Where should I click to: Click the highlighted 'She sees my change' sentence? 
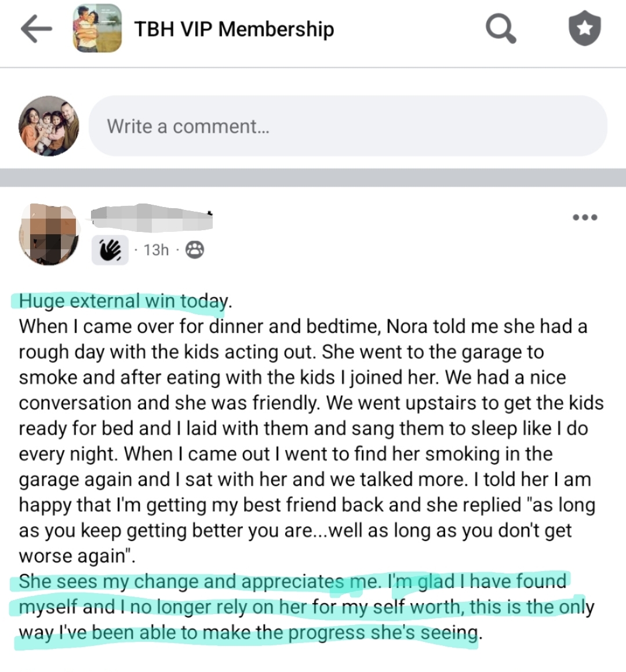click(x=197, y=581)
